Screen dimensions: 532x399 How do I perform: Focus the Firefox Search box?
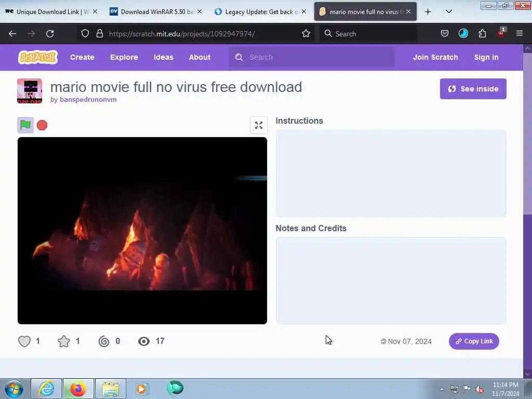[368, 34]
